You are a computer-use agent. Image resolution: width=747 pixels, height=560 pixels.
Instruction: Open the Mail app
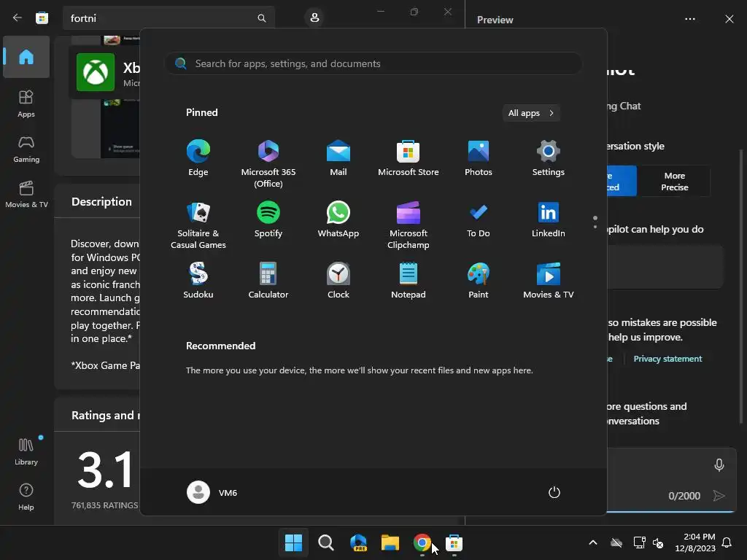(x=338, y=158)
